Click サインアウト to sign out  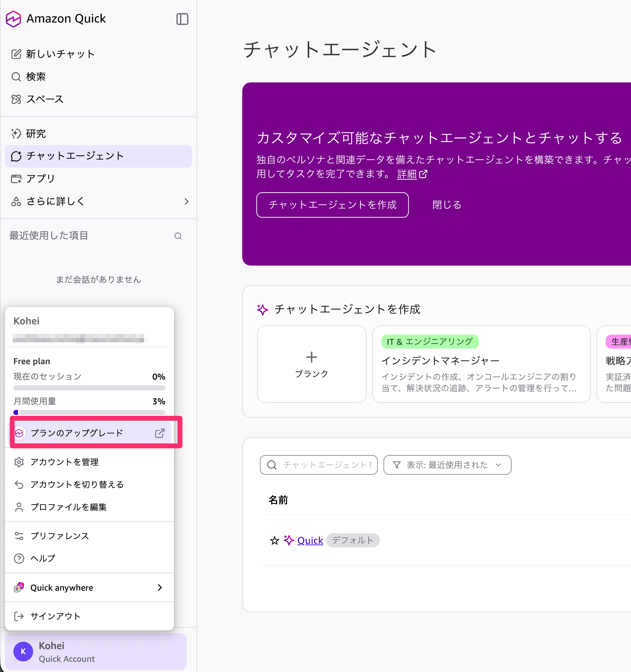coord(89,616)
